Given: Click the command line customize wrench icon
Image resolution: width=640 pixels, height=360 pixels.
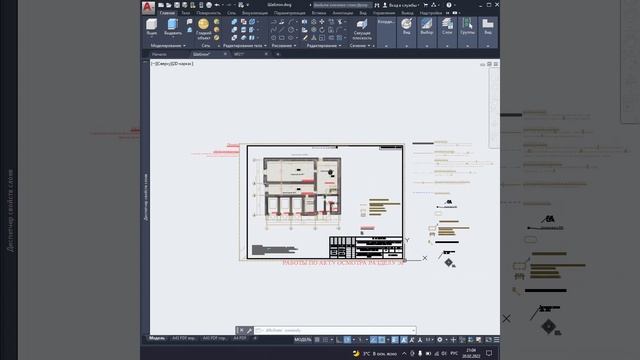Looking at the screenshot, I should tap(249, 330).
